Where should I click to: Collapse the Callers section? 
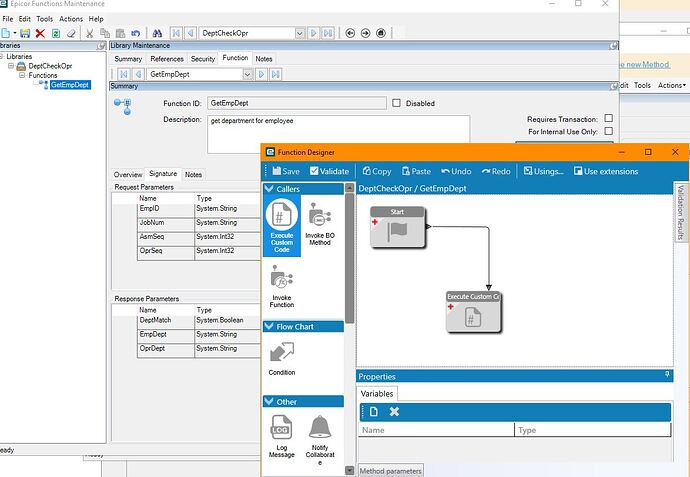269,189
